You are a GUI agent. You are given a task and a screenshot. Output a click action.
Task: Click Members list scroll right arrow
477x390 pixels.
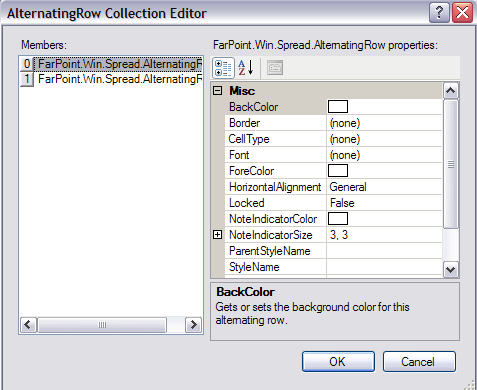coord(193,325)
